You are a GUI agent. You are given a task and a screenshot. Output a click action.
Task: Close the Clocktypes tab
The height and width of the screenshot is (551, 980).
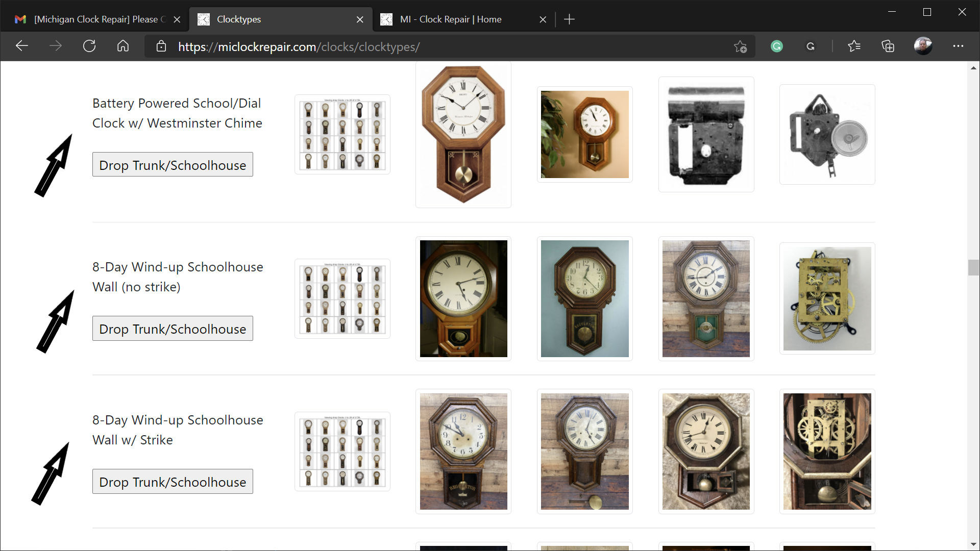[360, 19]
